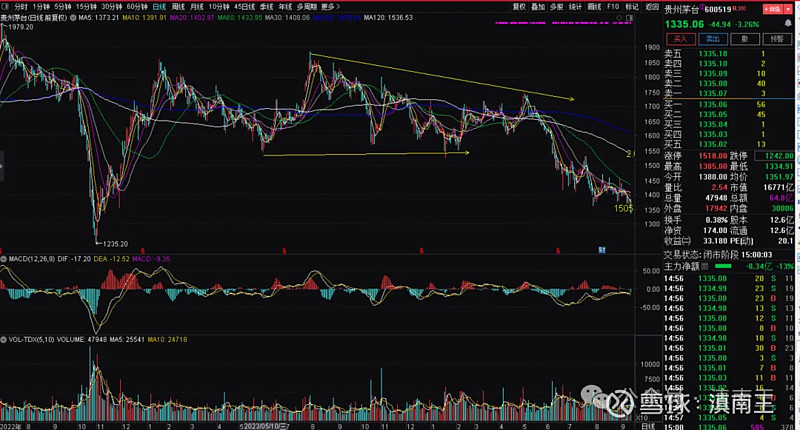The image size is (800, 430).
Task: Select the 1分钟 period
Action: pos(41,7)
